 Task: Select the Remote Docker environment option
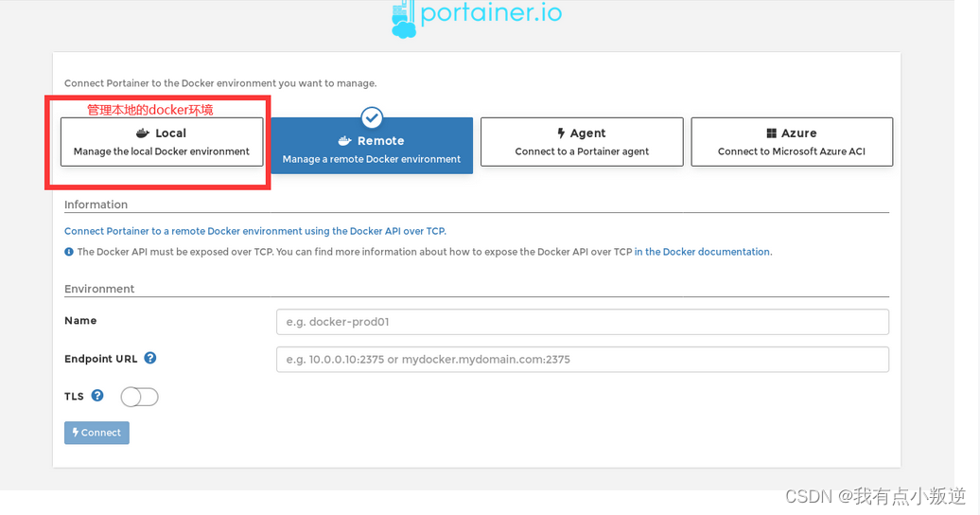372,145
